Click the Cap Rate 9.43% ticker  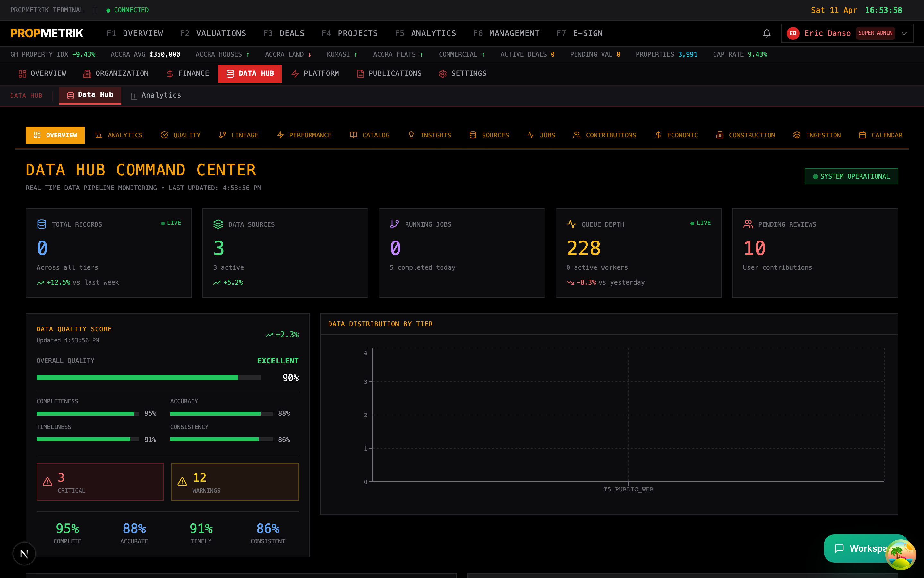pyautogui.click(x=740, y=54)
